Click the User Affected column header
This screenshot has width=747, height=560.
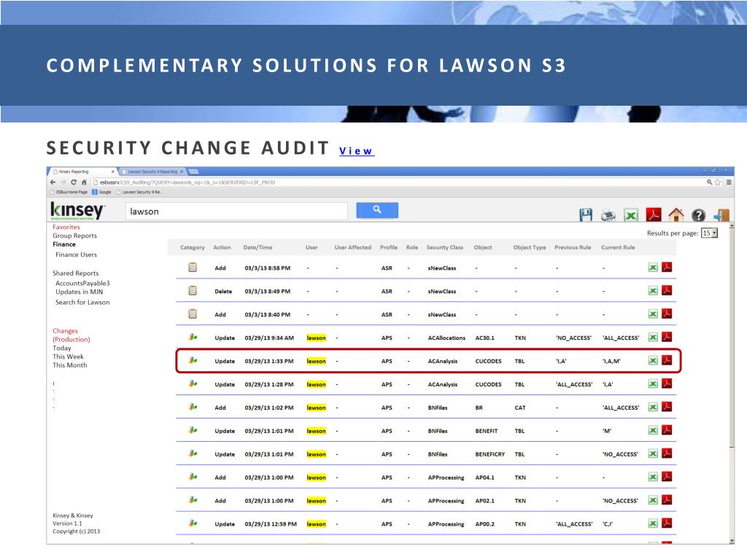click(x=353, y=248)
